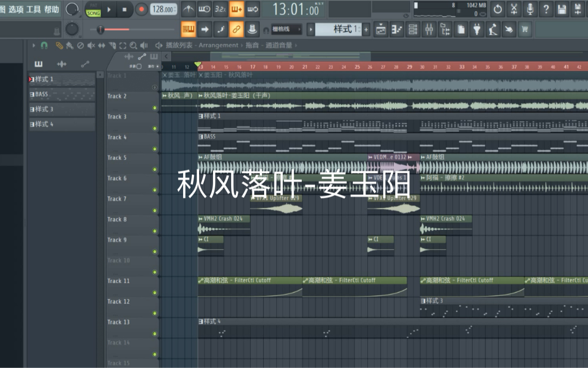Start one-click audio recording microphone

pyautogui.click(x=530, y=9)
